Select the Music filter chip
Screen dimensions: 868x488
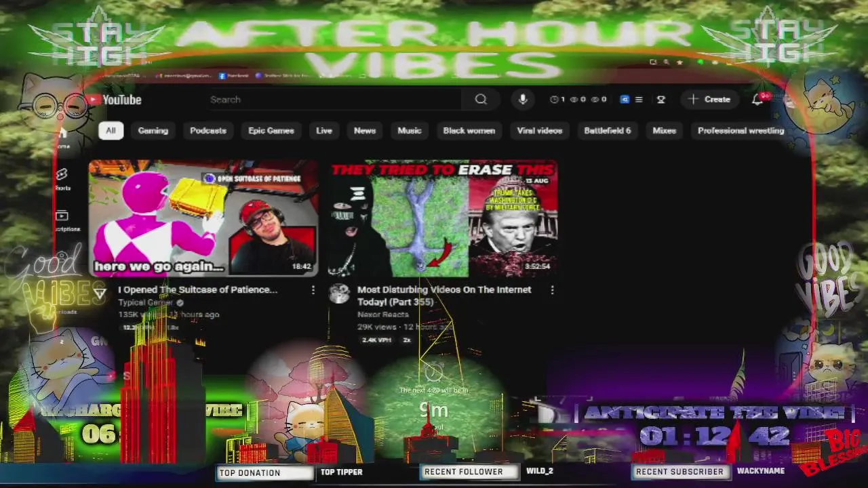(x=410, y=131)
